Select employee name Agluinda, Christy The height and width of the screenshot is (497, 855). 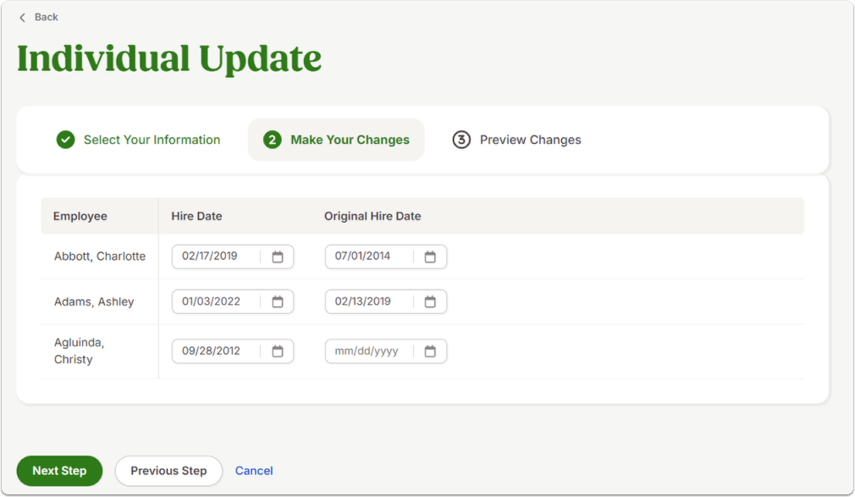pos(79,351)
